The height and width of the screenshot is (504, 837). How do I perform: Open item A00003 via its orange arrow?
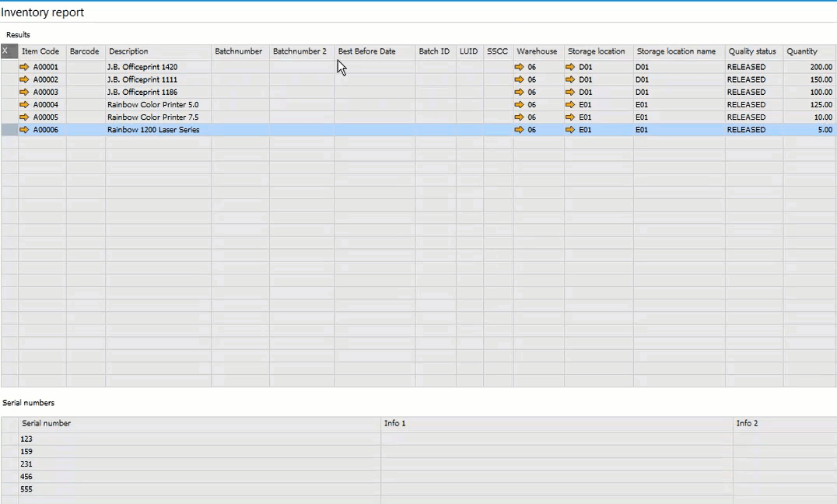(x=24, y=92)
